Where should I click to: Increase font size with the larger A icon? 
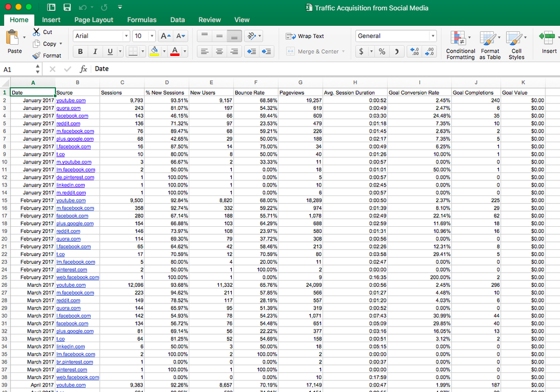(x=165, y=36)
